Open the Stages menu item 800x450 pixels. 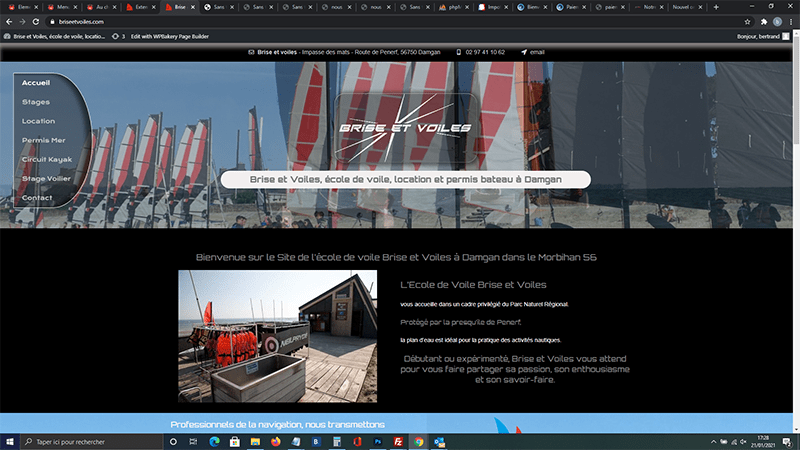coord(36,102)
